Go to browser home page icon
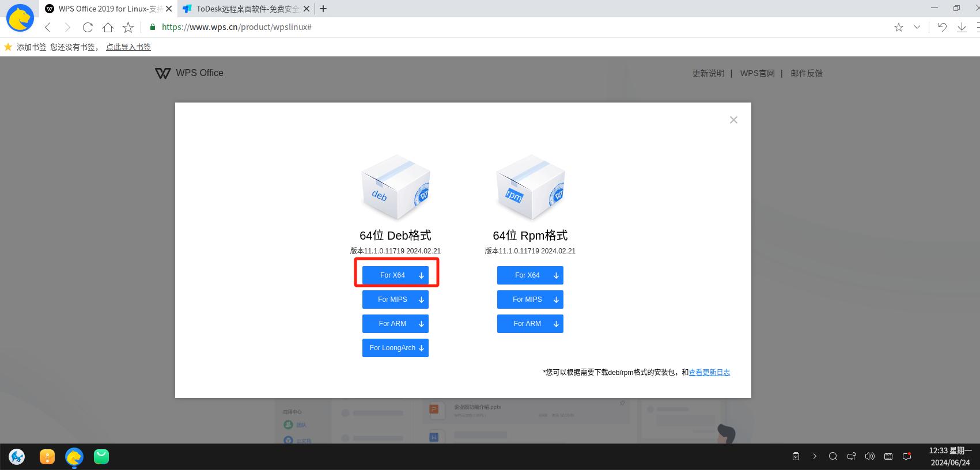 click(108, 27)
